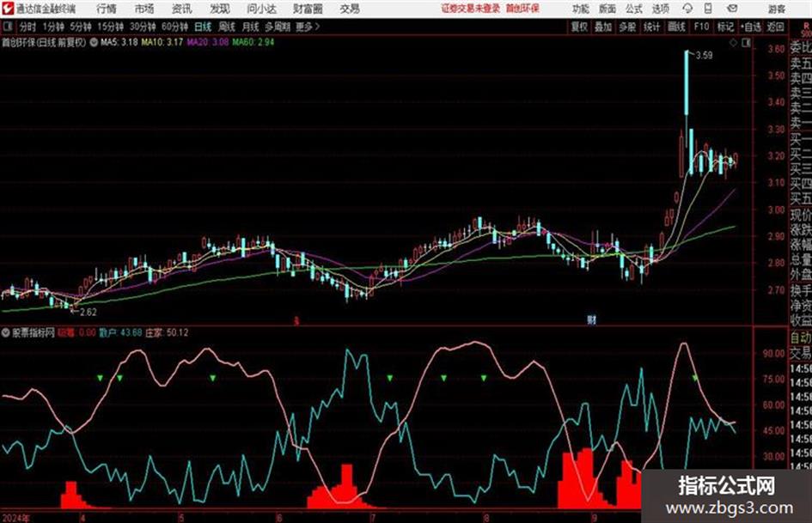Click the mobile phone icon

point(708,9)
